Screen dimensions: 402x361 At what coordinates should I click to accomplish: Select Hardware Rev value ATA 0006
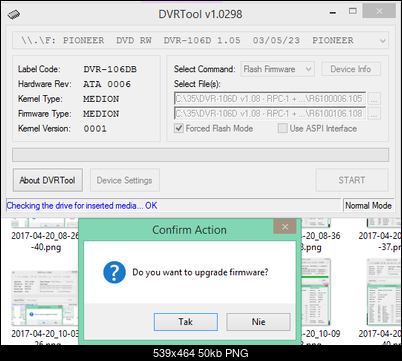coord(107,84)
